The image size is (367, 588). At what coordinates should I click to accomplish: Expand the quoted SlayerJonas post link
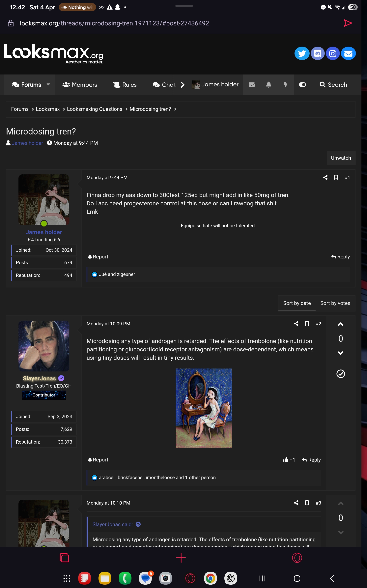point(138,524)
